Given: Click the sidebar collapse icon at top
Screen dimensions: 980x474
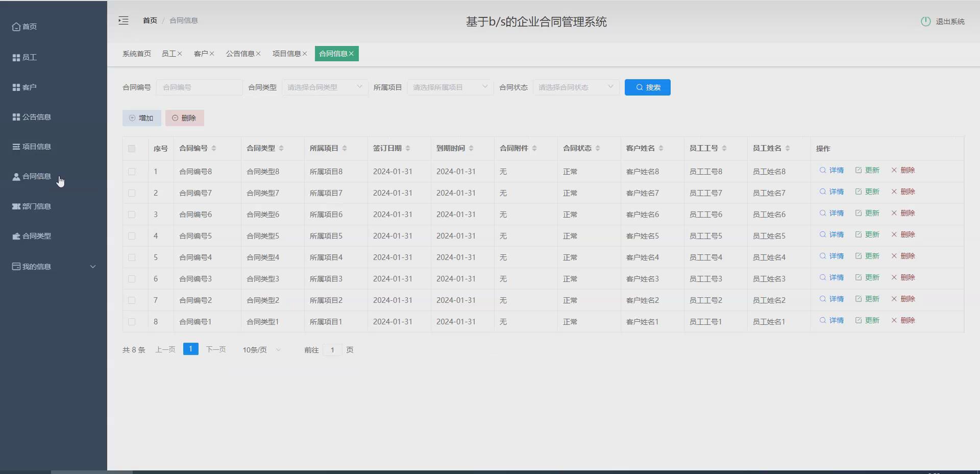Looking at the screenshot, I should point(123,20).
